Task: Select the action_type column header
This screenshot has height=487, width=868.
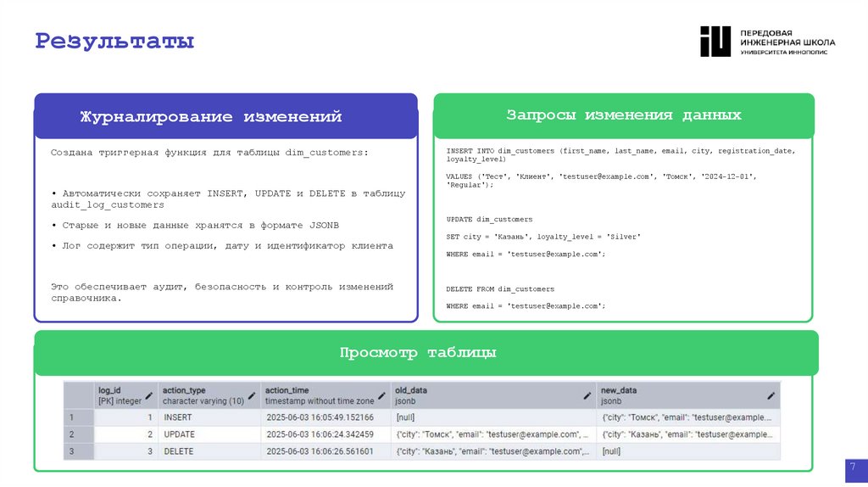Action: [209, 395]
